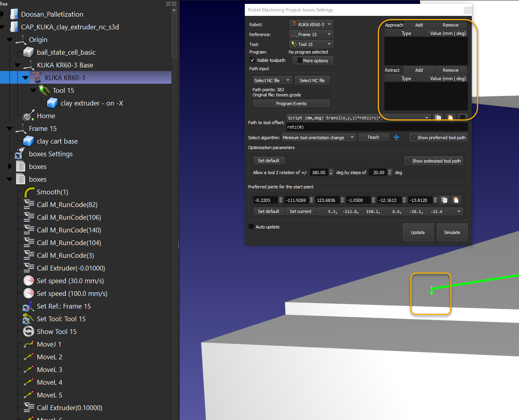Copy the path to tool offset script
519x420 pixels.
click(438, 118)
